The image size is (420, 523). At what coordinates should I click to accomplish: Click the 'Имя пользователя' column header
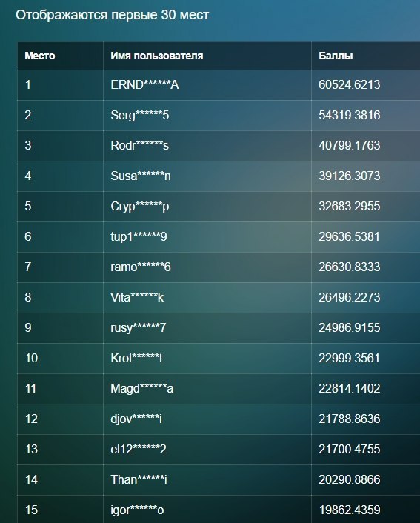coord(157,56)
